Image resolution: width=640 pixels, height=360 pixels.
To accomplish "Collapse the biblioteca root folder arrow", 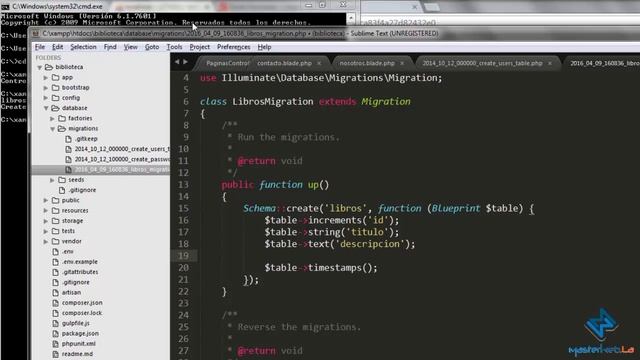I will [x=40, y=67].
